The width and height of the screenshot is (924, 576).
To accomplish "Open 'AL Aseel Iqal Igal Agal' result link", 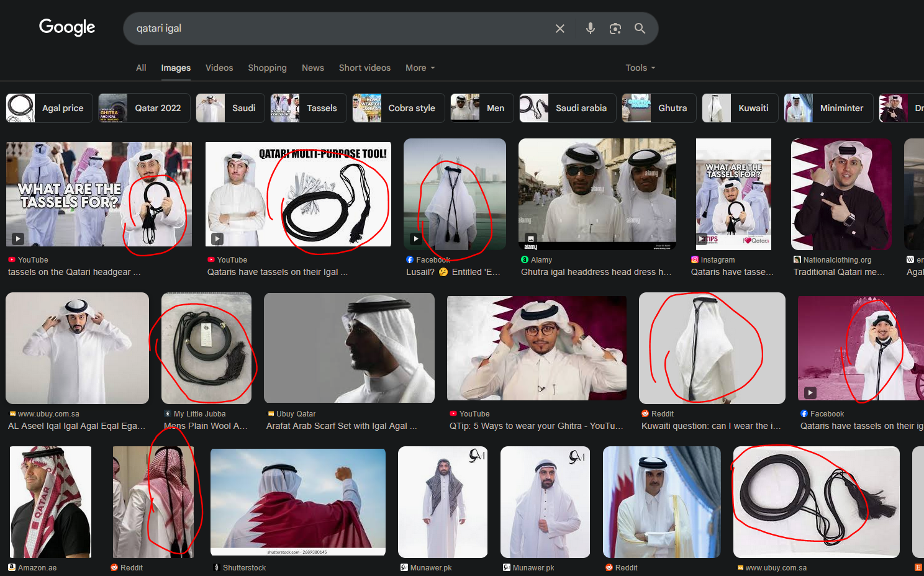I will point(77,426).
